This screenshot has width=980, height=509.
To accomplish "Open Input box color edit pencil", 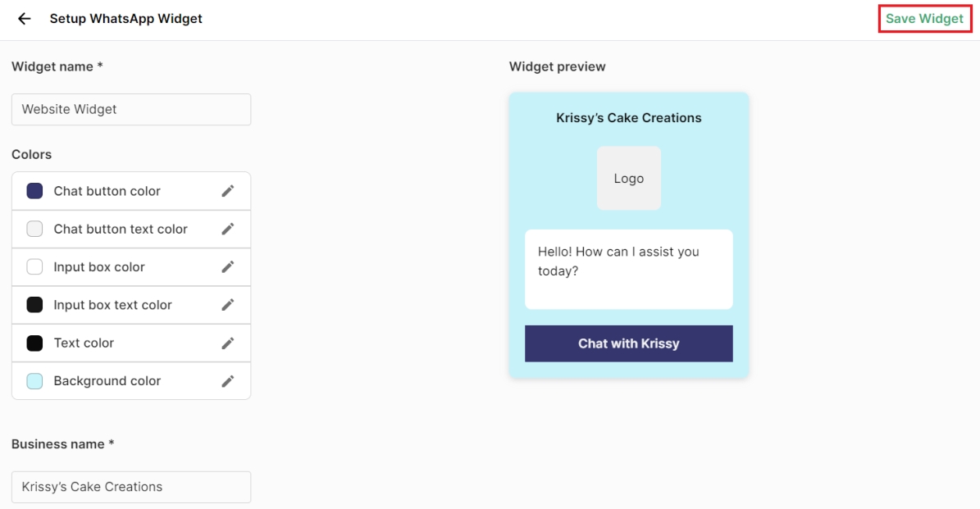I will [x=228, y=266].
